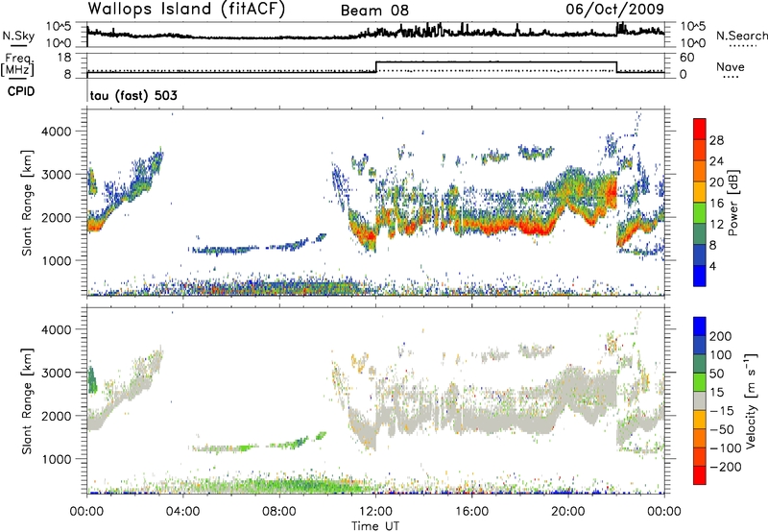Click the gray segment of velocity colorbar
This screenshot has height=532, width=768.
700,400
